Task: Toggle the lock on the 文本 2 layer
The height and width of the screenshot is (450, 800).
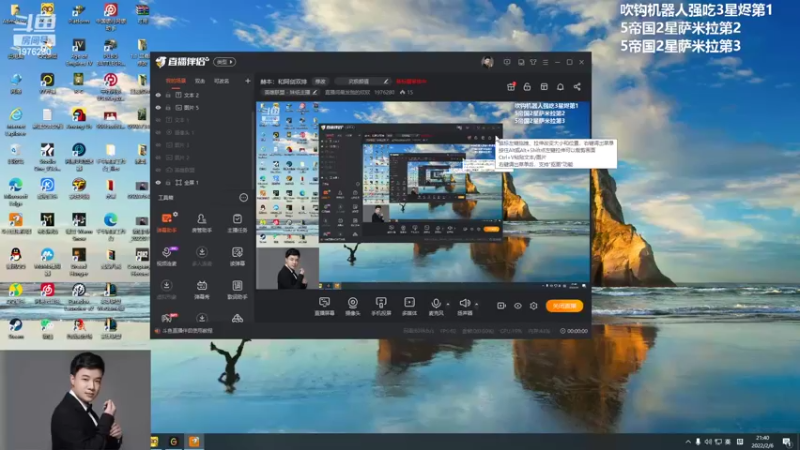Action: 168,95
